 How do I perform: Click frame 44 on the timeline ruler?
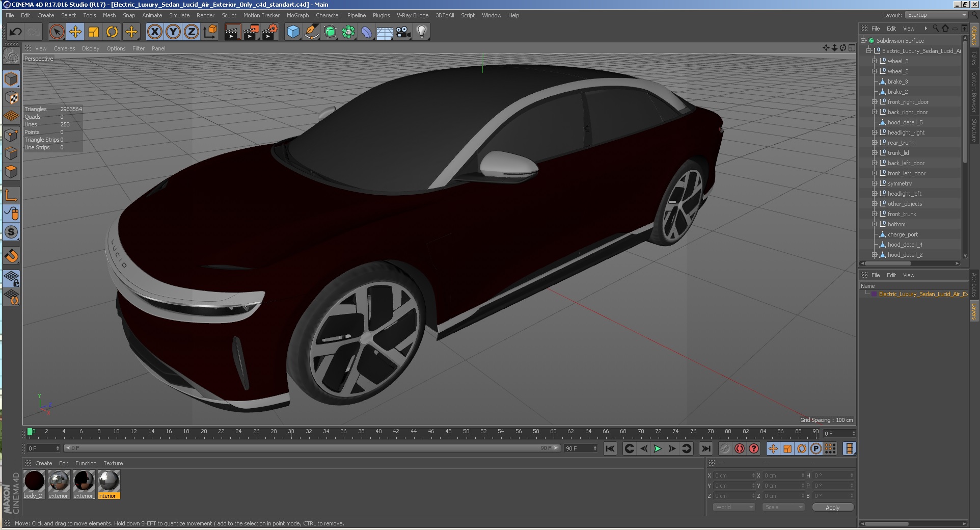[414, 432]
